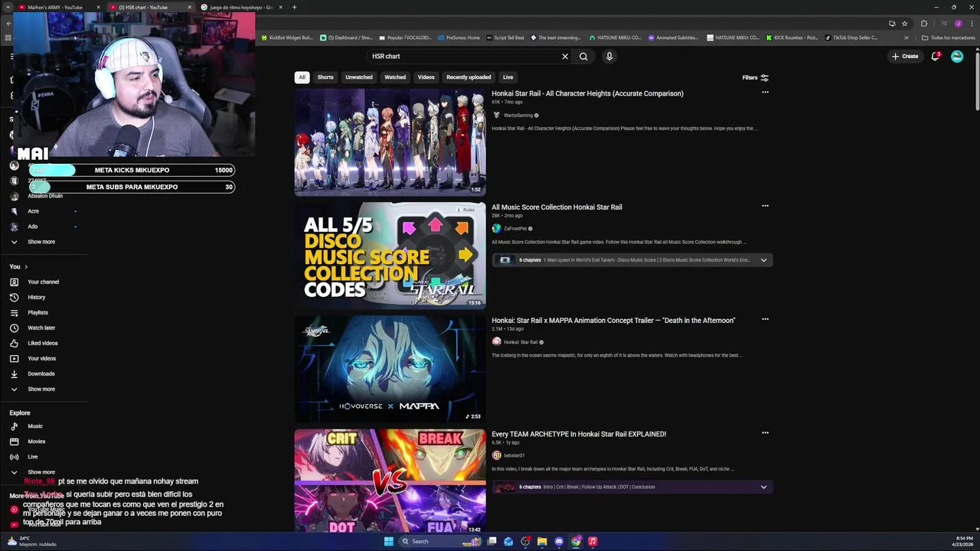Screen dimensions: 980x551
Task: Play the All Character Heights thumbnail
Action: pyautogui.click(x=390, y=142)
